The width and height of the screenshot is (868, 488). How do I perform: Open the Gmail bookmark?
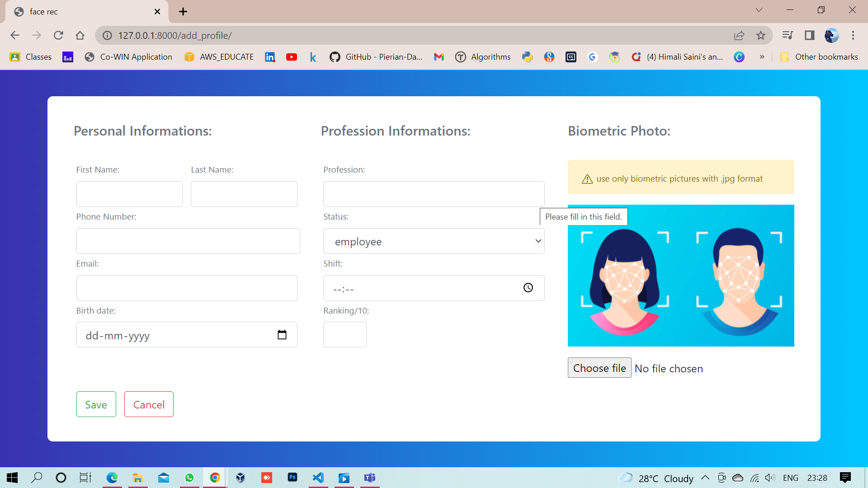pyautogui.click(x=439, y=57)
